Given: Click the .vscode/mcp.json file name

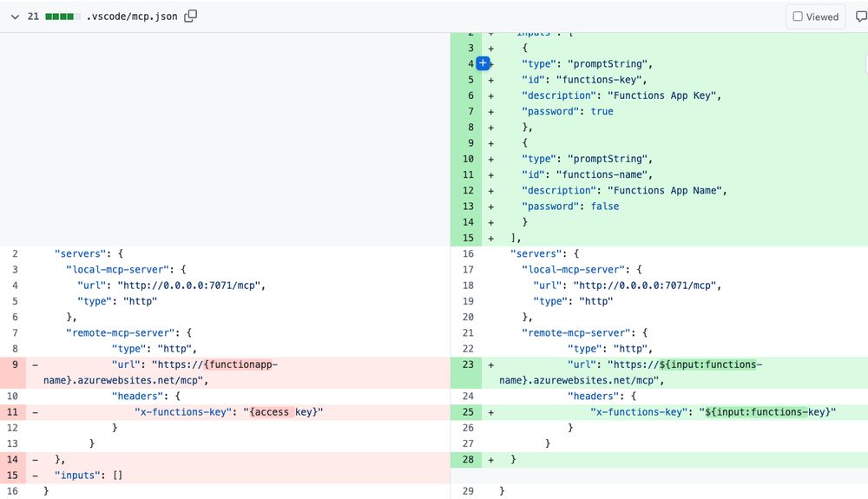Looking at the screenshot, I should pos(132,16).
